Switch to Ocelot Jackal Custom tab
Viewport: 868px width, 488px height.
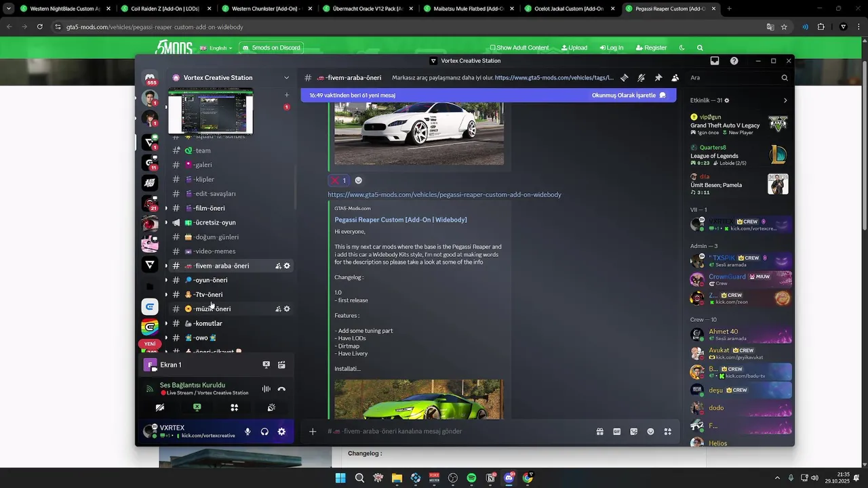(x=570, y=9)
